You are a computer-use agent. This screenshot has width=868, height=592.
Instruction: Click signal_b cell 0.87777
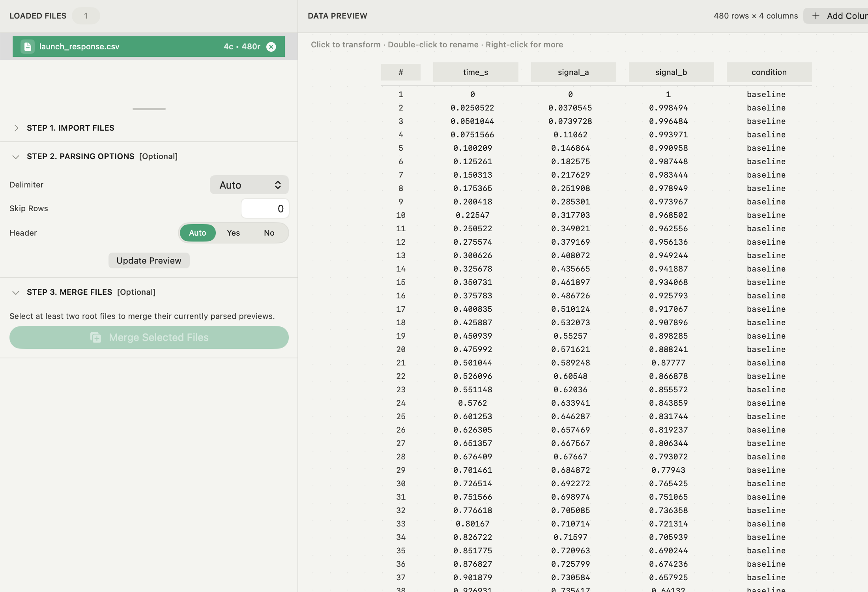click(668, 363)
